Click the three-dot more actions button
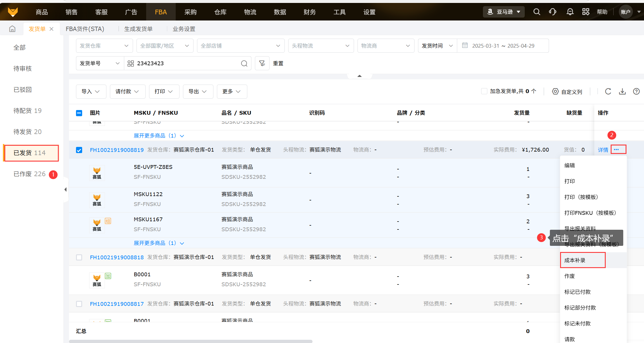 [x=616, y=150]
